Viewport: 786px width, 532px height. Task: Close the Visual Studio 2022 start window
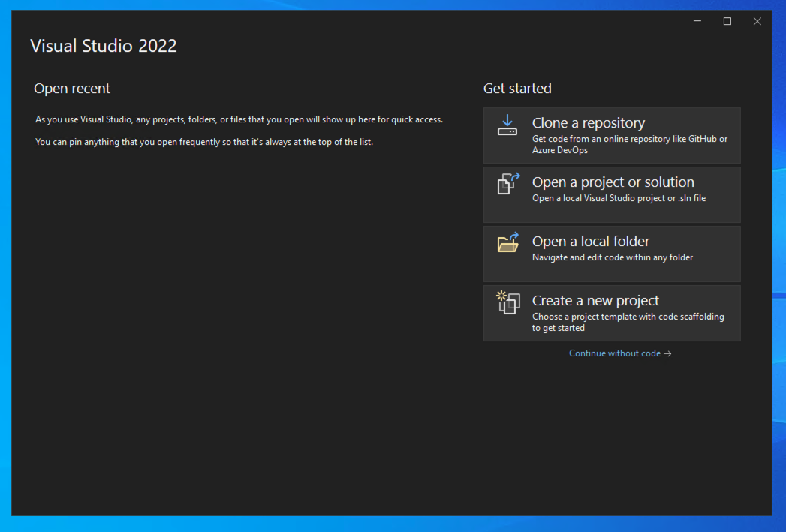[x=757, y=21]
